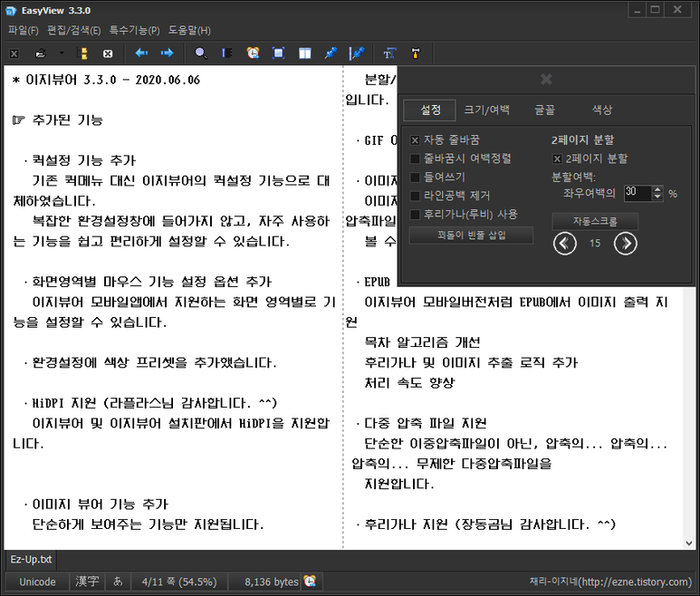Decrease auto-scroll speed with left circle arrow
This screenshot has height=596, width=700.
click(x=565, y=244)
